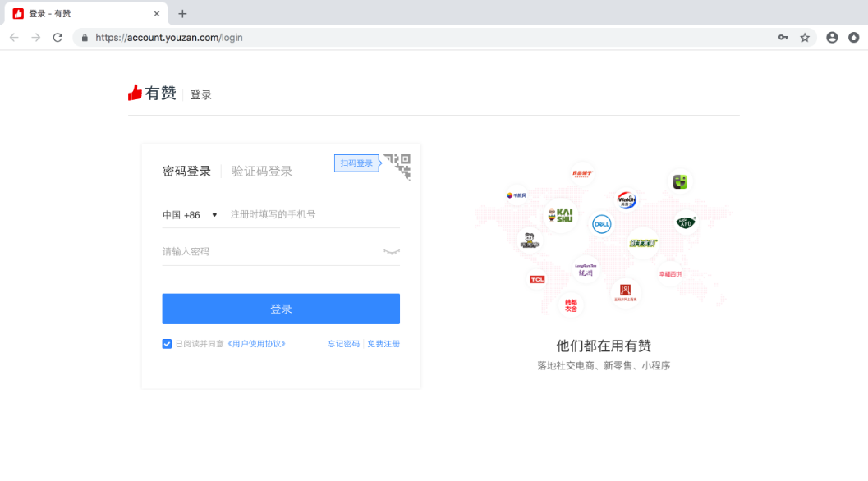Click the 千麒网 brand logo
Screen dimensions: 868x481
(517, 195)
